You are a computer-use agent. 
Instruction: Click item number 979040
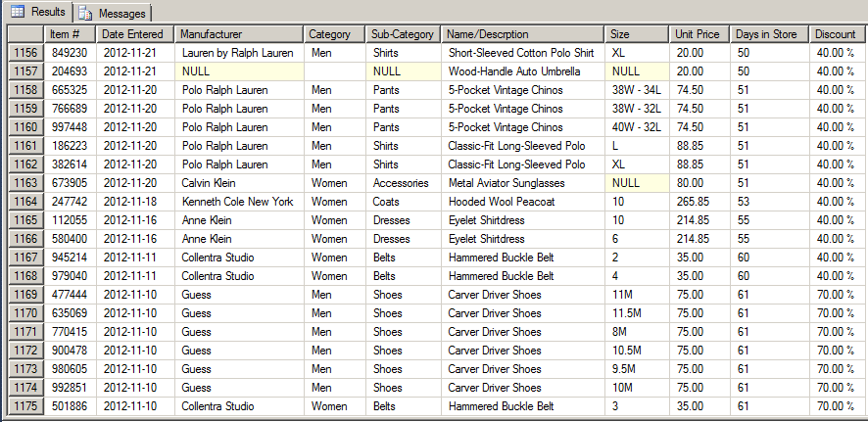tap(71, 276)
